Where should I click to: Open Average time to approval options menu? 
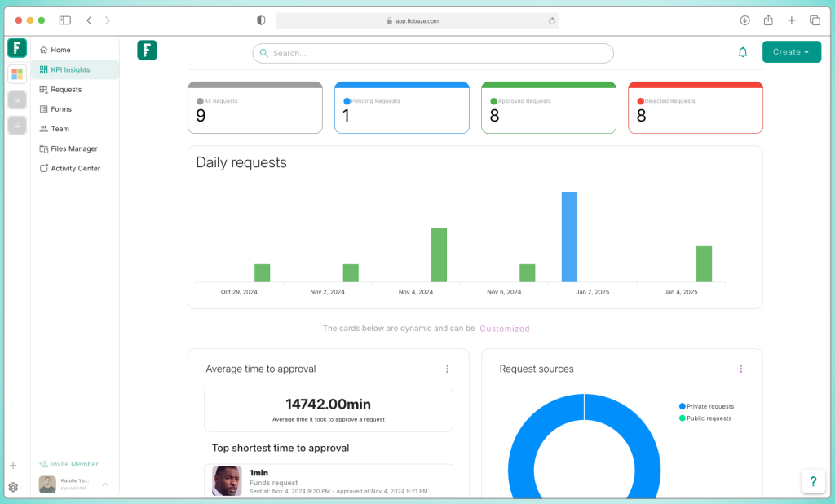447,369
